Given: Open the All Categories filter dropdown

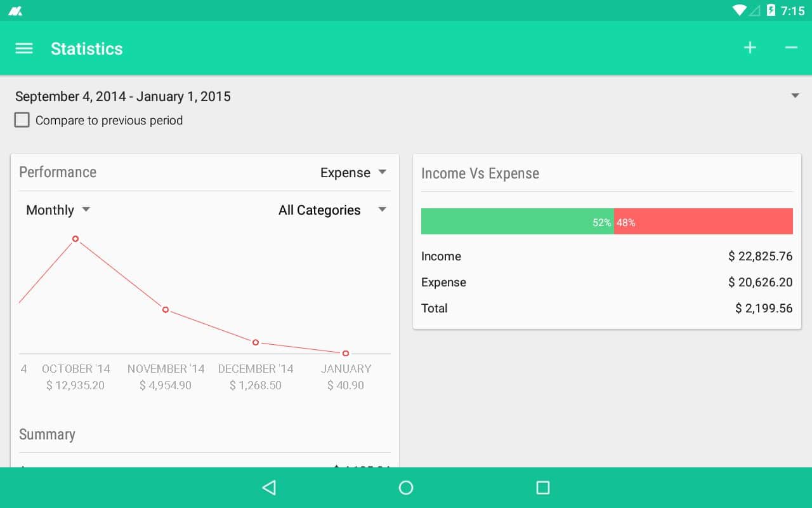Looking at the screenshot, I should [332, 210].
